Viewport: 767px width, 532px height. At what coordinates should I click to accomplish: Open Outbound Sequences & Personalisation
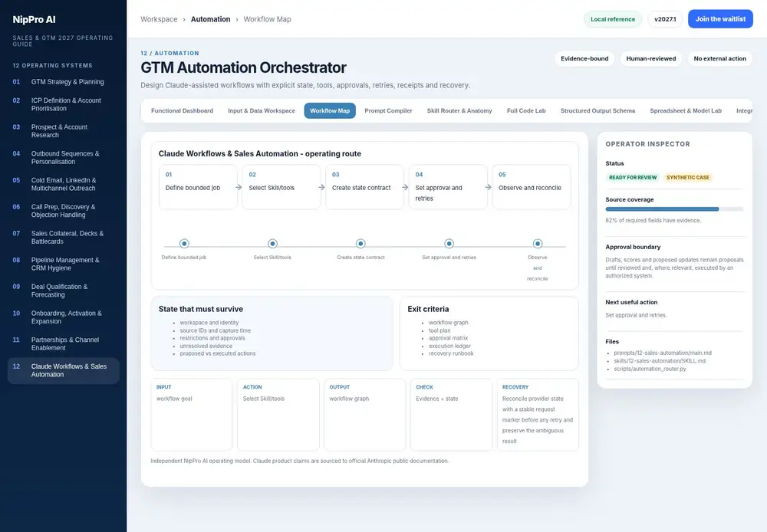64,157
